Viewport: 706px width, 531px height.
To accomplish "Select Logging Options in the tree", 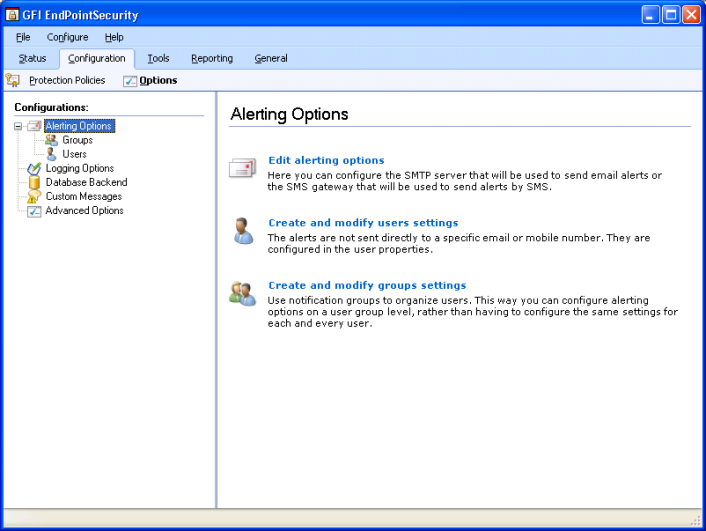I will pos(80,168).
